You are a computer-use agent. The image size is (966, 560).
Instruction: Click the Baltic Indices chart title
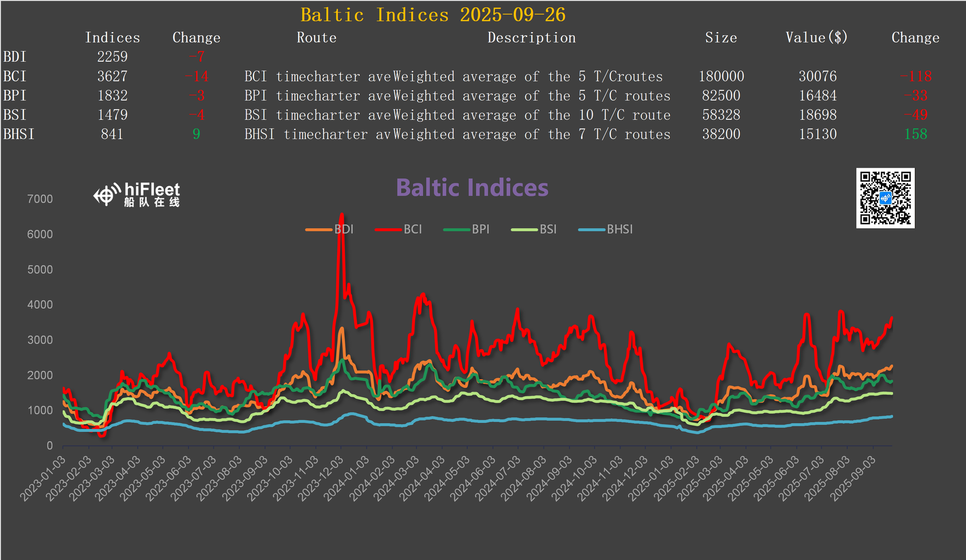472,188
